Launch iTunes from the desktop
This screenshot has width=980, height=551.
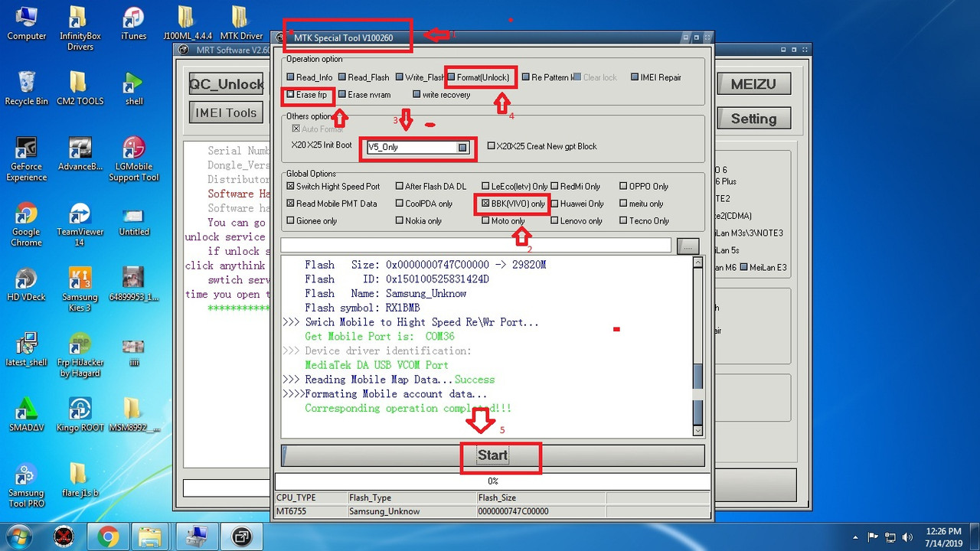(x=134, y=23)
